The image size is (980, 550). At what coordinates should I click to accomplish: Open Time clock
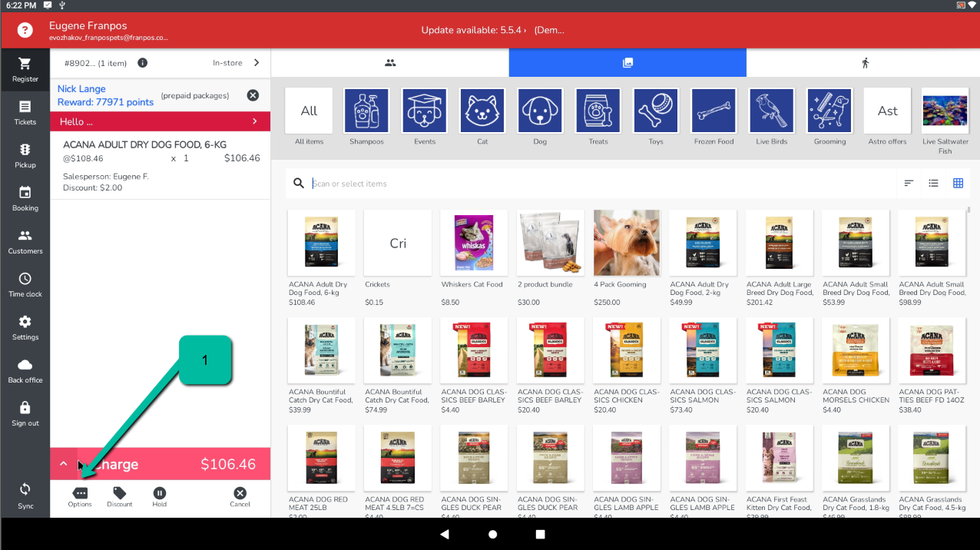(25, 285)
